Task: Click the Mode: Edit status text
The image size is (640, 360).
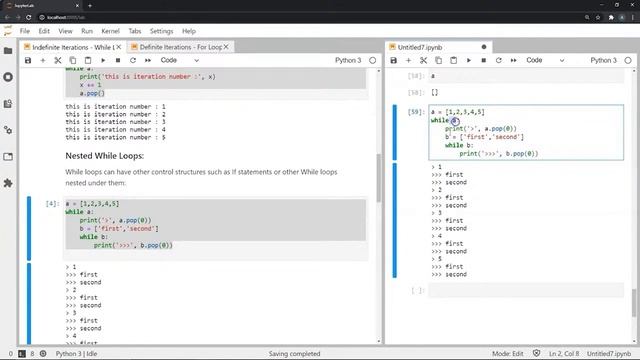Action: 507,353
